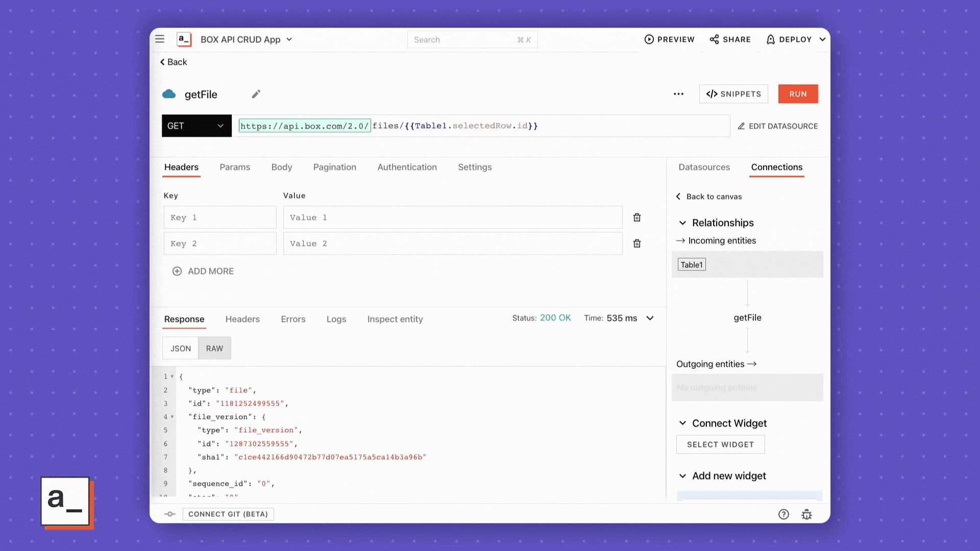
Task: Open the Inspect entity tab
Action: tap(395, 319)
